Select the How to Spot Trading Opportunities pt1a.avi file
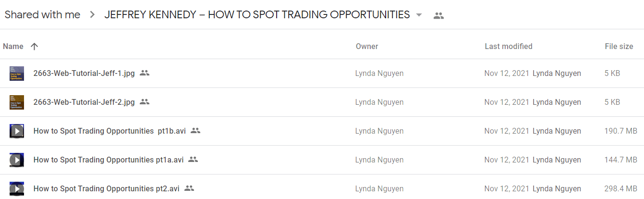 pos(322,160)
